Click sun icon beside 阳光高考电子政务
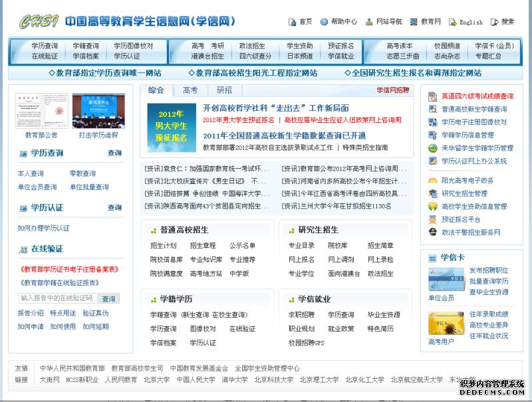This screenshot has width=532, height=402. click(x=433, y=181)
